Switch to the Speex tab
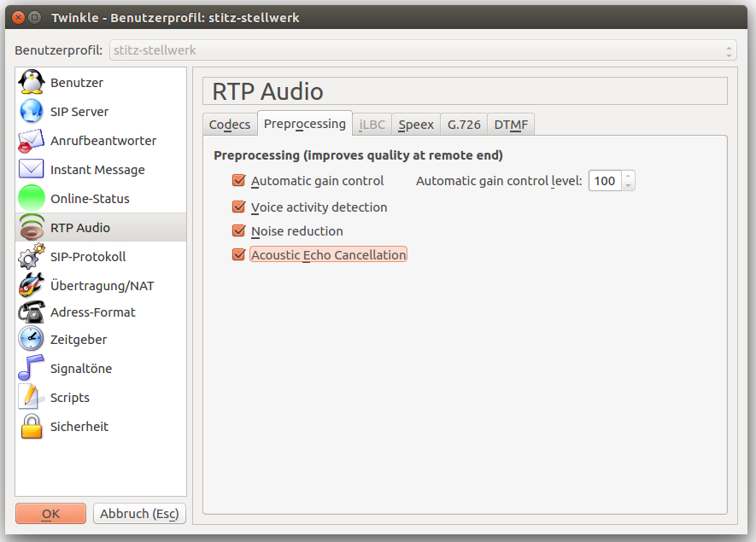This screenshot has width=756, height=542. [x=416, y=125]
